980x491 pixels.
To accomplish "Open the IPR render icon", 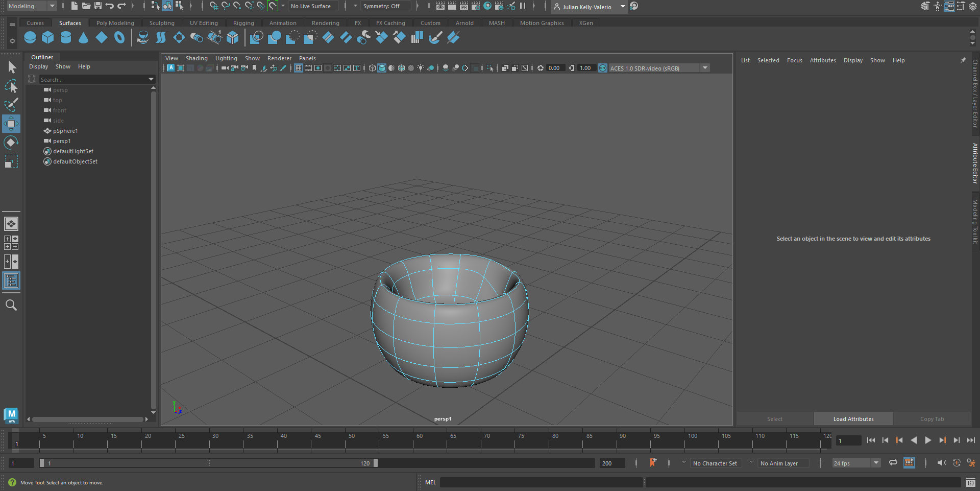I will click(x=464, y=6).
